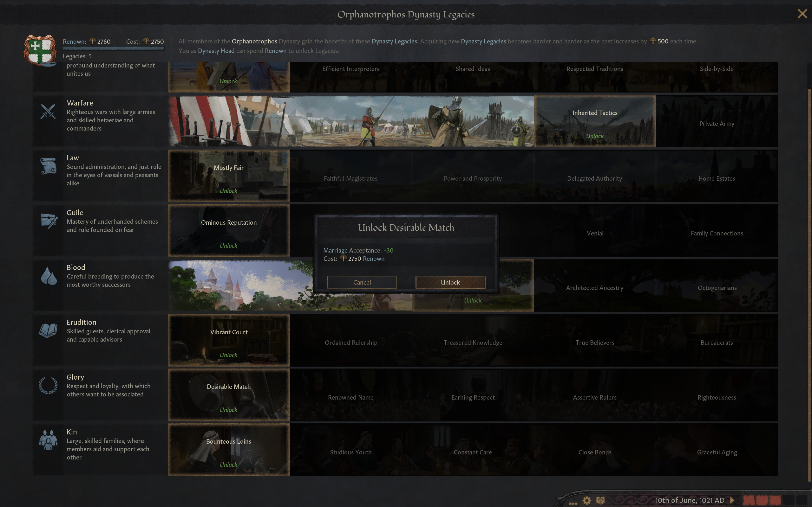The height and width of the screenshot is (507, 812).
Task: Confirm Unlock in the Desirable Match dialog
Action: click(x=450, y=282)
